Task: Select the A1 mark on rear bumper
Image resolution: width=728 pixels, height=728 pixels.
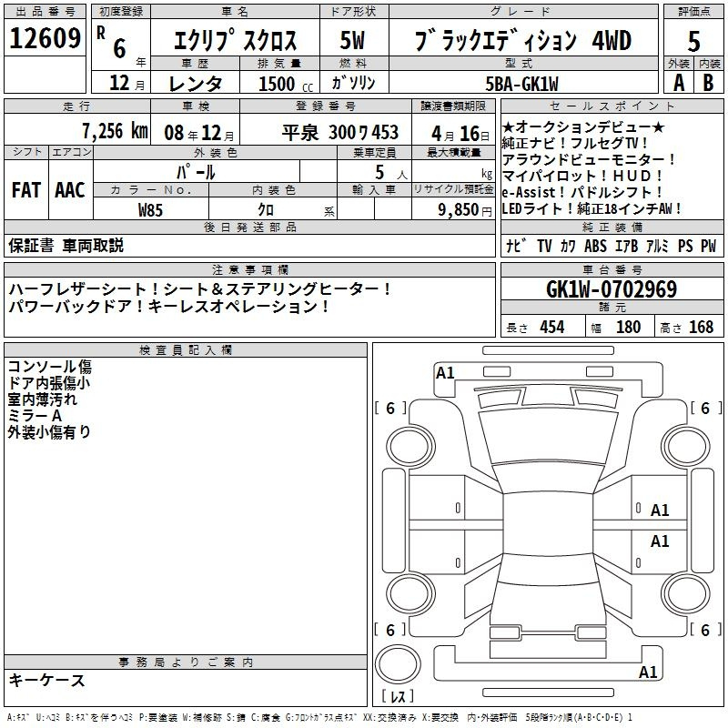Action: [648, 672]
